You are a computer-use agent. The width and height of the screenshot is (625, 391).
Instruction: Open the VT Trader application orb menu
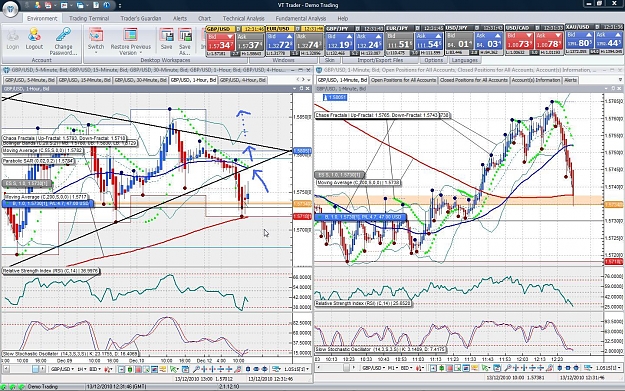coord(10,9)
